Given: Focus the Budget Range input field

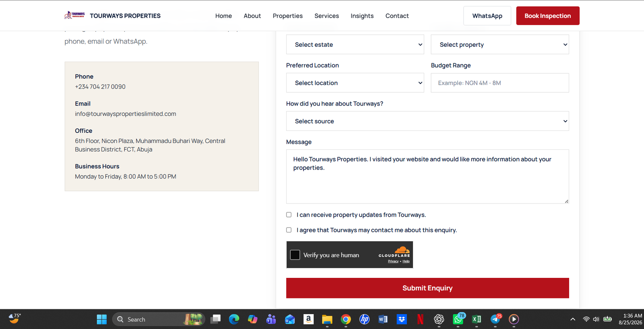Looking at the screenshot, I should 500,83.
